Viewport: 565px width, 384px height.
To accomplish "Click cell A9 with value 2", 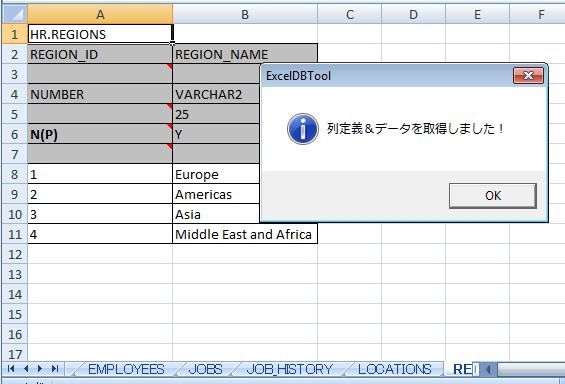I will [x=100, y=195].
